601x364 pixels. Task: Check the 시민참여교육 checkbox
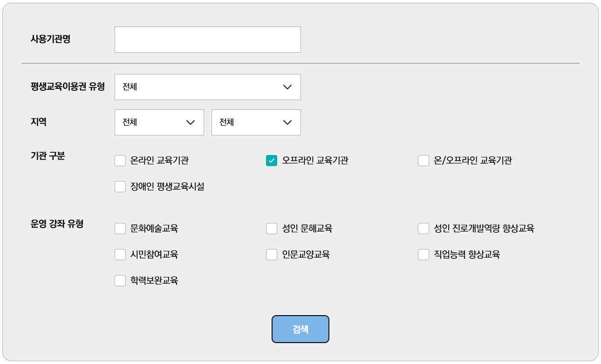pos(120,254)
